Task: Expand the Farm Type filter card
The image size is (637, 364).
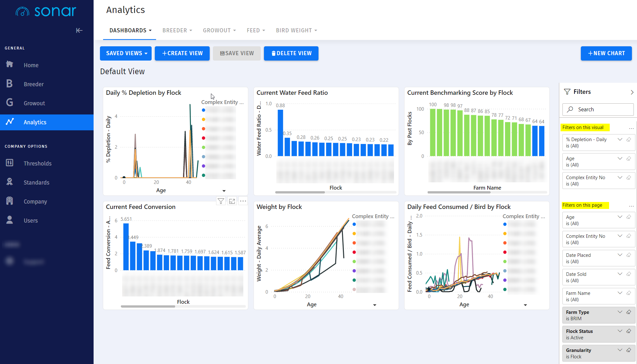Action: [x=620, y=312]
